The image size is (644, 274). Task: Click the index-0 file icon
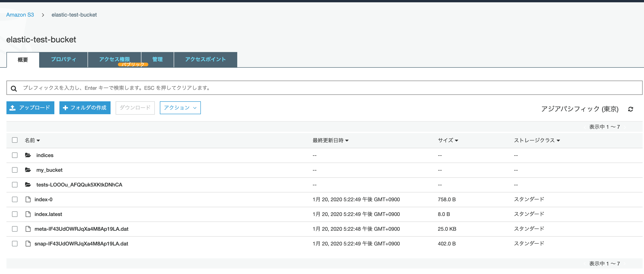click(x=28, y=199)
